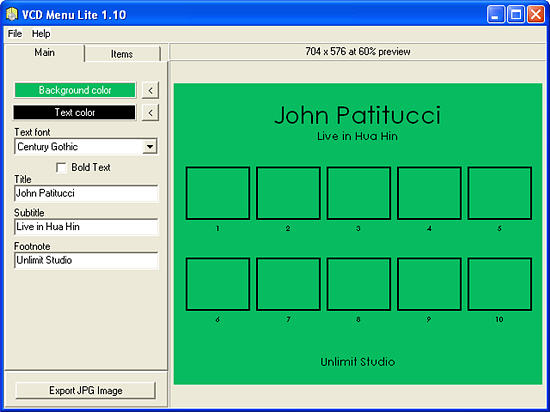This screenshot has height=412, width=550.
Task: Select thumbnail frame number 1 in preview
Action: click(218, 193)
